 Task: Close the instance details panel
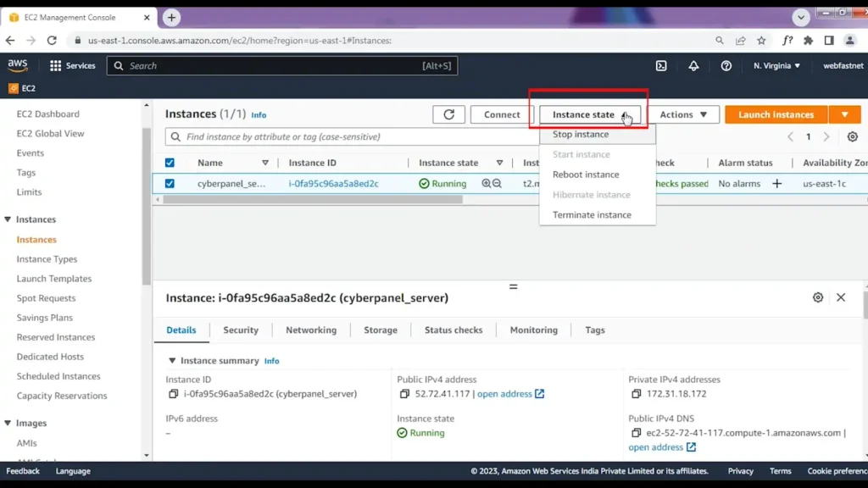(x=841, y=297)
